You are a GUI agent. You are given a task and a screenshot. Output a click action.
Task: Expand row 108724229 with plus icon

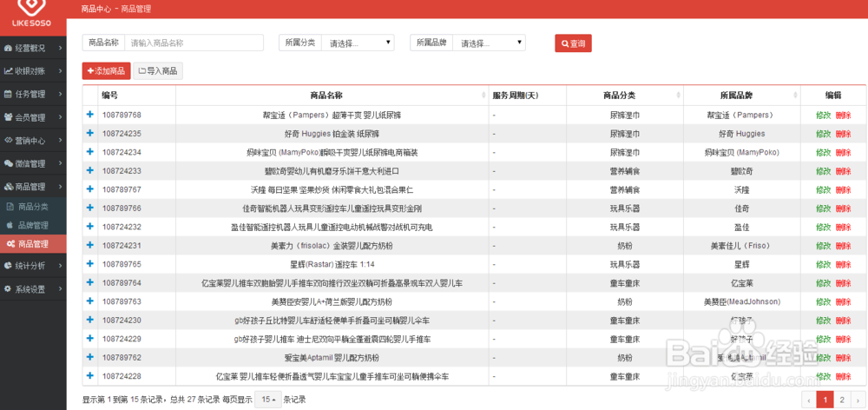point(90,339)
